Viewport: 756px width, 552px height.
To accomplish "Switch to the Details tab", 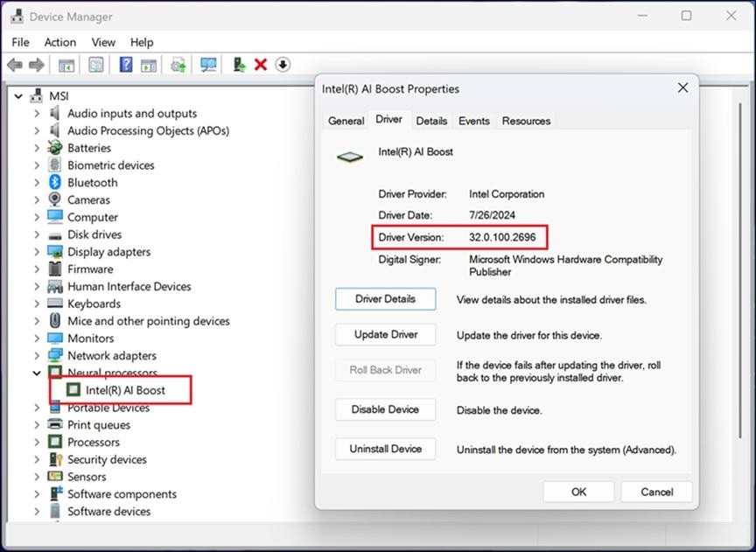I will pos(431,121).
